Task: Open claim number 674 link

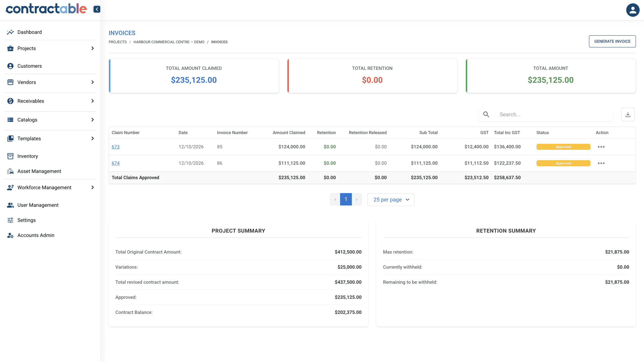Action: (115, 163)
